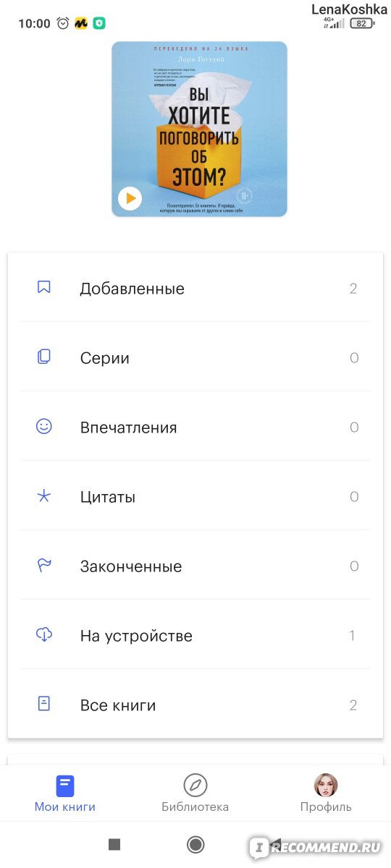This screenshot has width=391, height=868.
Task: Switch to the Мои книги tab
Action: coord(65,793)
